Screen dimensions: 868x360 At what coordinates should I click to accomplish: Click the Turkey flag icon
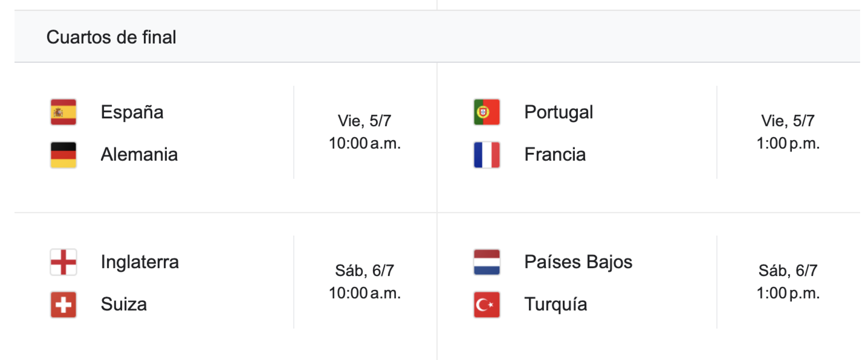[487, 305]
